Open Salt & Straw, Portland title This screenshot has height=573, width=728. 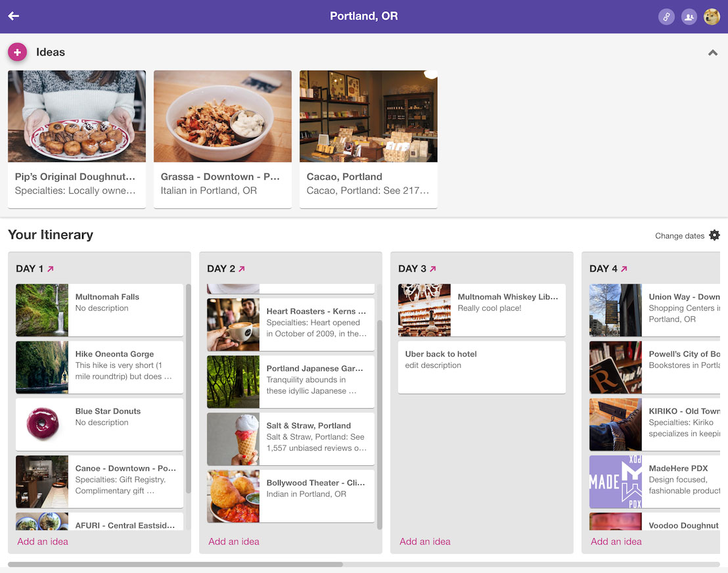click(309, 425)
